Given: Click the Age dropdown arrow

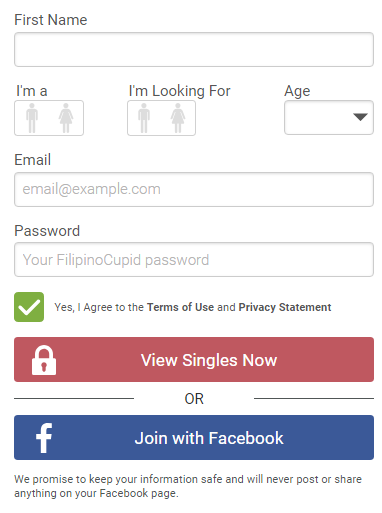Looking at the screenshot, I should 360,117.
